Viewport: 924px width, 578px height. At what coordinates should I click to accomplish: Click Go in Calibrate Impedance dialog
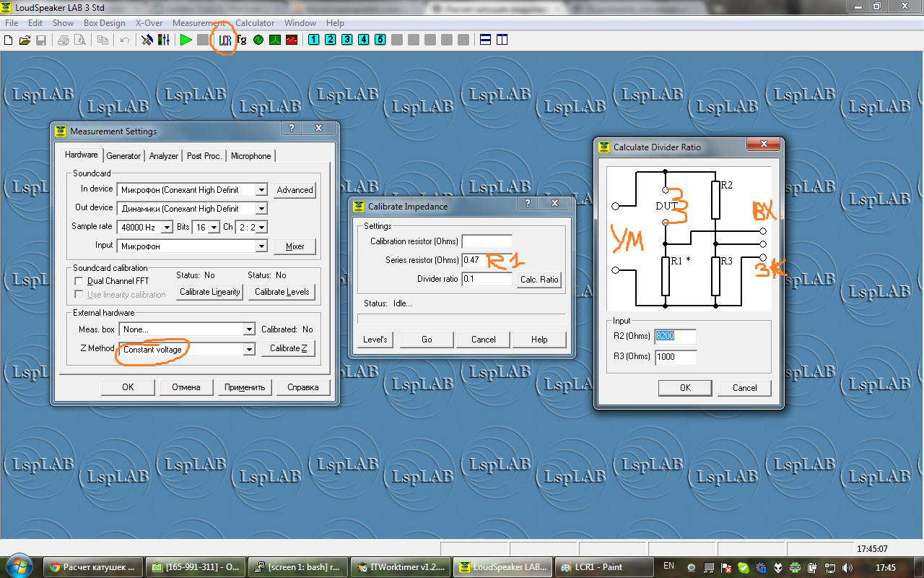point(427,340)
